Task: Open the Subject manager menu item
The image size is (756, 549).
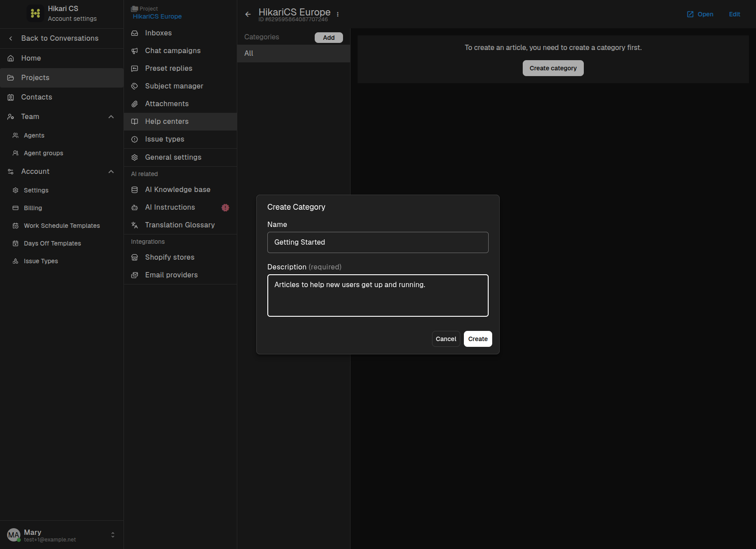Action: pos(180,86)
